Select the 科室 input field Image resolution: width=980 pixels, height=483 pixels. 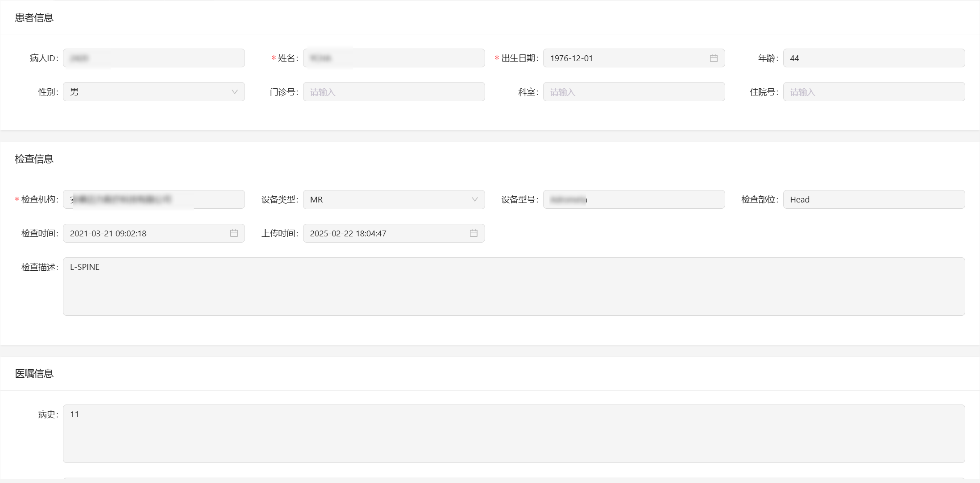633,92
